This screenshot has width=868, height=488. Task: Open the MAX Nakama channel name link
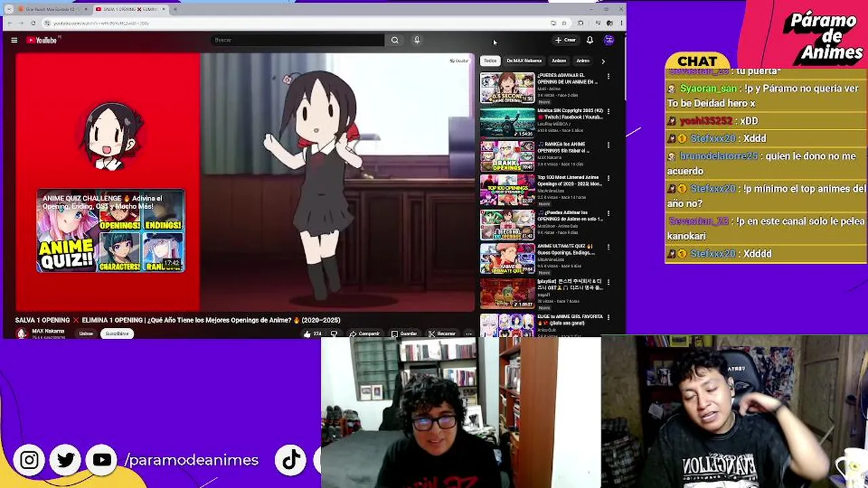point(48,331)
